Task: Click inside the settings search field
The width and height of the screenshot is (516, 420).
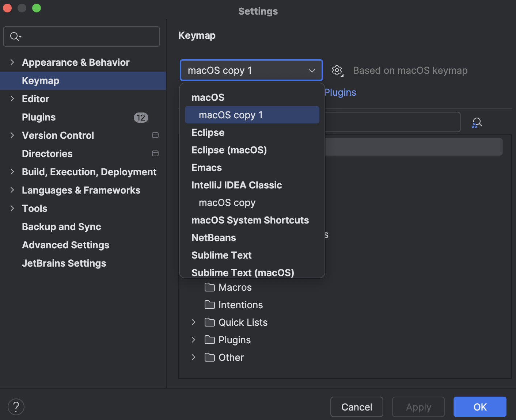Action: tap(81, 37)
